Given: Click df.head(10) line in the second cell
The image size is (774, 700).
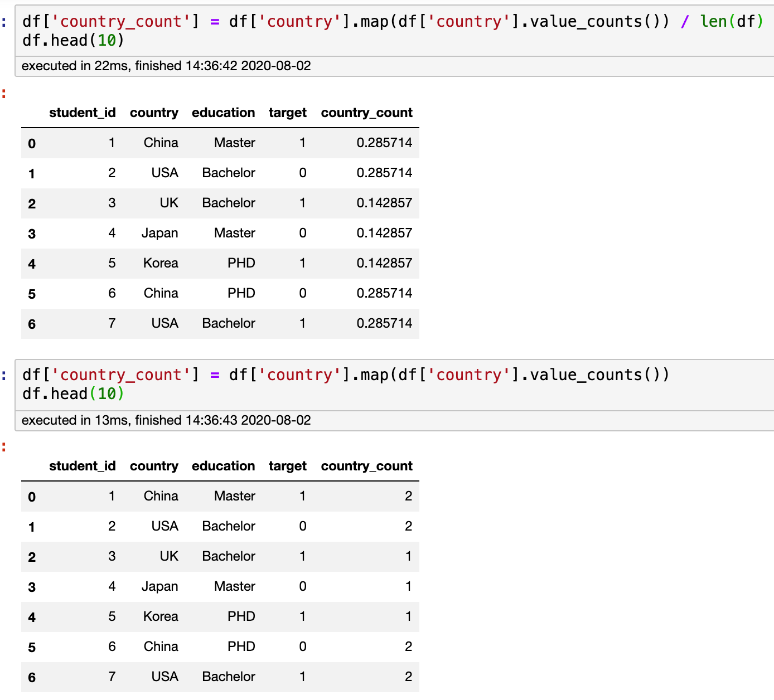Looking at the screenshot, I should click(x=73, y=394).
